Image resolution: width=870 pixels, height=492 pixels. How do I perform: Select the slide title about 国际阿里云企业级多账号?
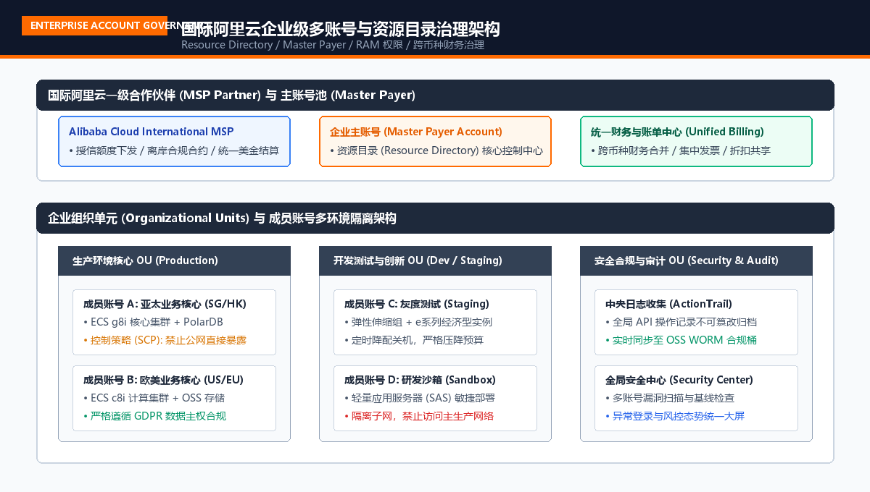click(x=340, y=29)
